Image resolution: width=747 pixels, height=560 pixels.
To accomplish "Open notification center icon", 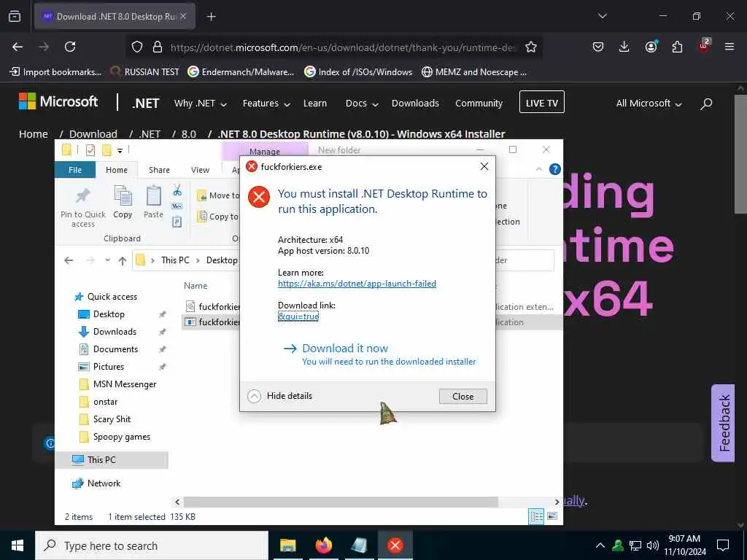I will [723, 545].
